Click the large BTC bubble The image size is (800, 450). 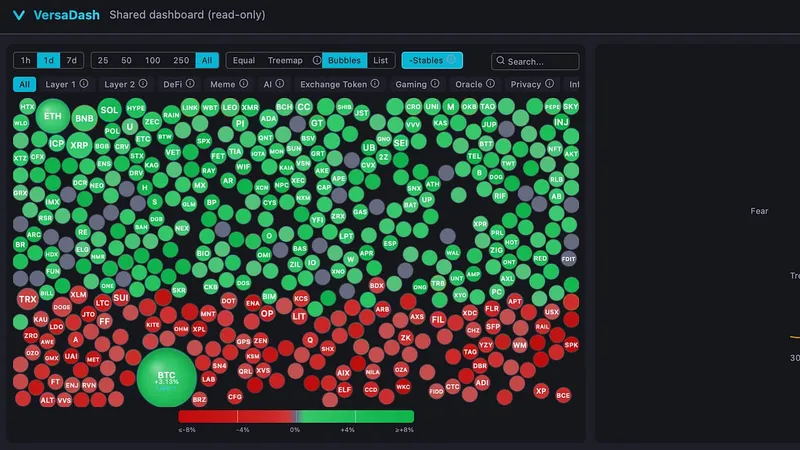166,378
